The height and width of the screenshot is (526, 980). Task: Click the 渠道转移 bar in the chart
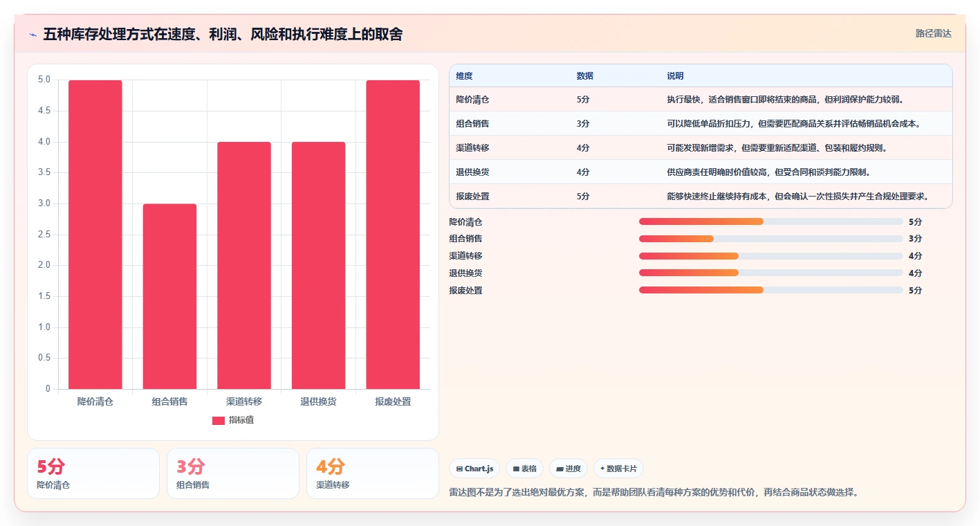(x=244, y=266)
